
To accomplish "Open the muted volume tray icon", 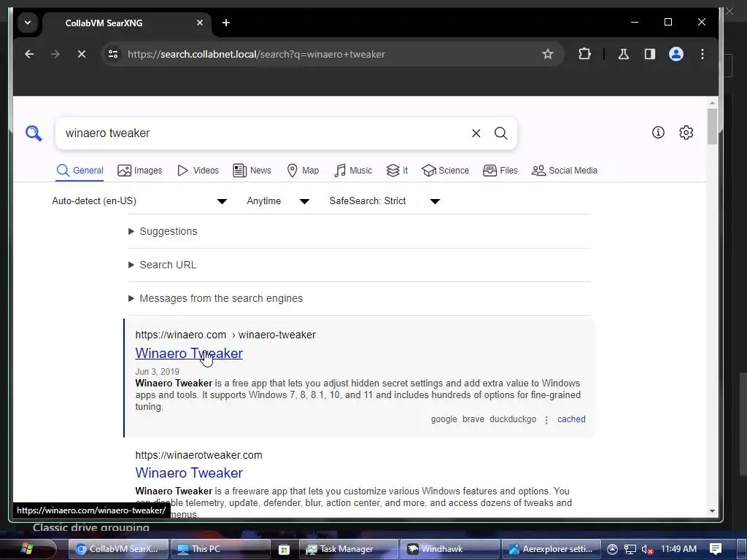I will click(x=647, y=550).
